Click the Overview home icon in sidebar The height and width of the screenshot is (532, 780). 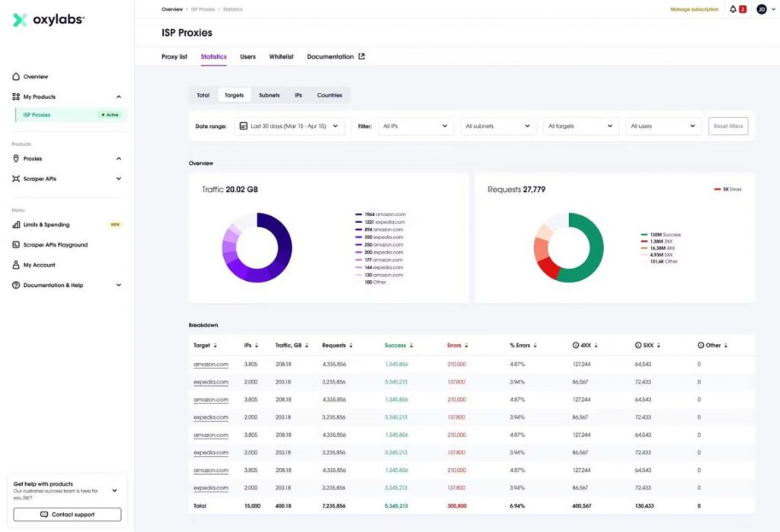coord(16,77)
